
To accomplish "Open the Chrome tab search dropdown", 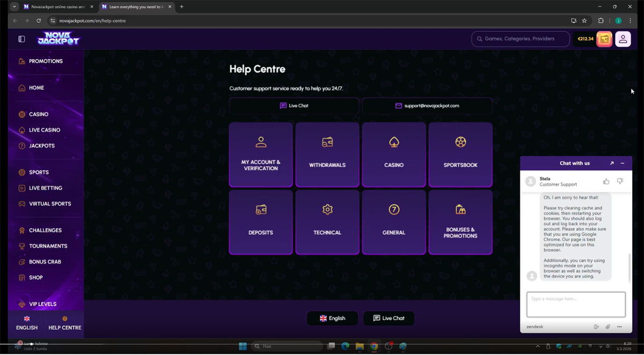I will pos(14,6).
